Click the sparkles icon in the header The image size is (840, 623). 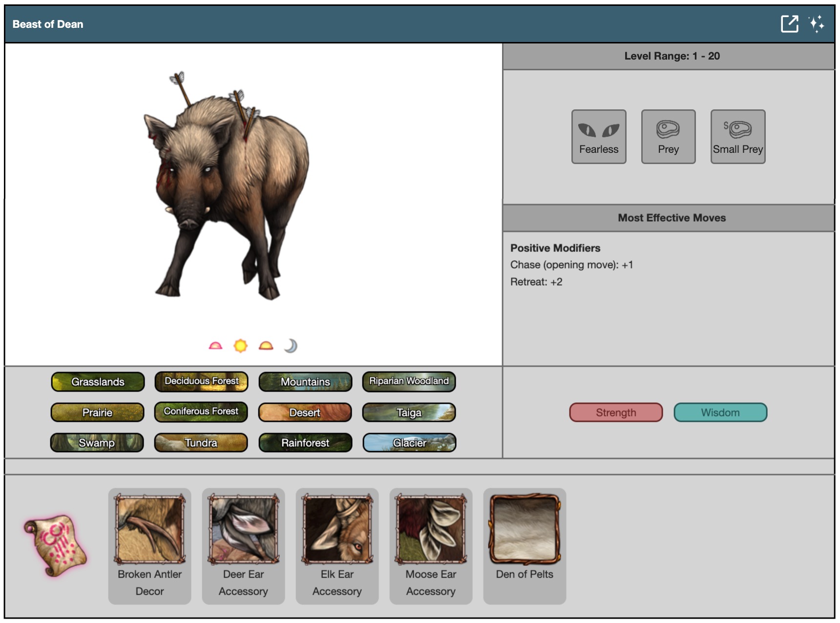tap(816, 24)
